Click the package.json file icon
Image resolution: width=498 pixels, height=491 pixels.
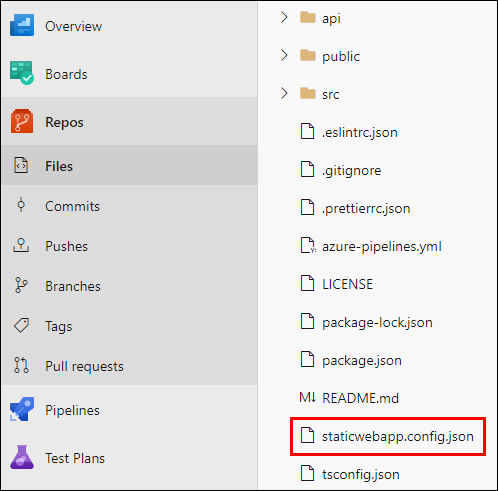[307, 359]
